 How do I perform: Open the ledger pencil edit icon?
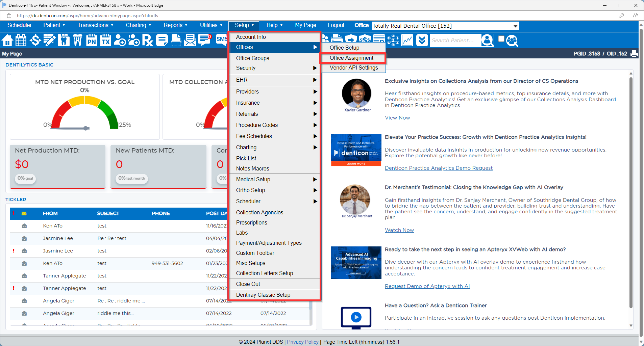49,41
